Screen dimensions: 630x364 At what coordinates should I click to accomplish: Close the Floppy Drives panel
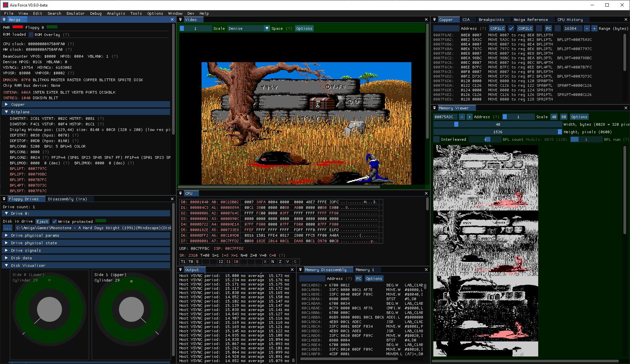(172, 199)
